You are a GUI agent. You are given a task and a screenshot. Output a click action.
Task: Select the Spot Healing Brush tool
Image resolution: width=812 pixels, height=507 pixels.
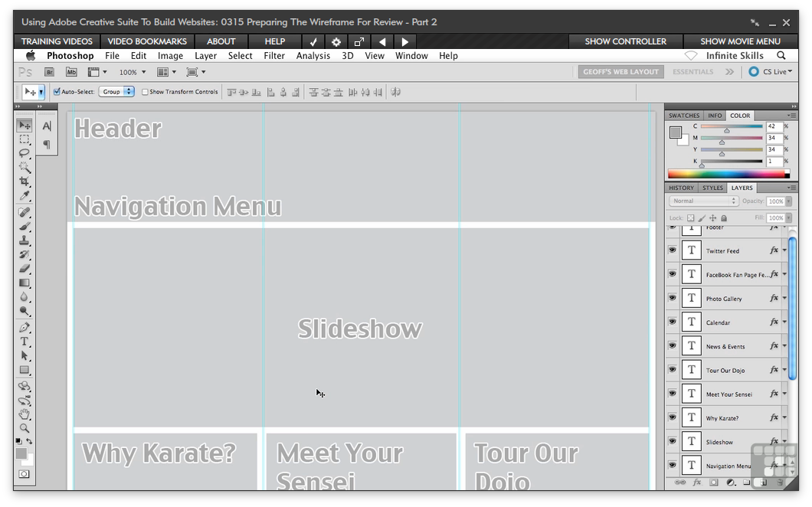25,212
